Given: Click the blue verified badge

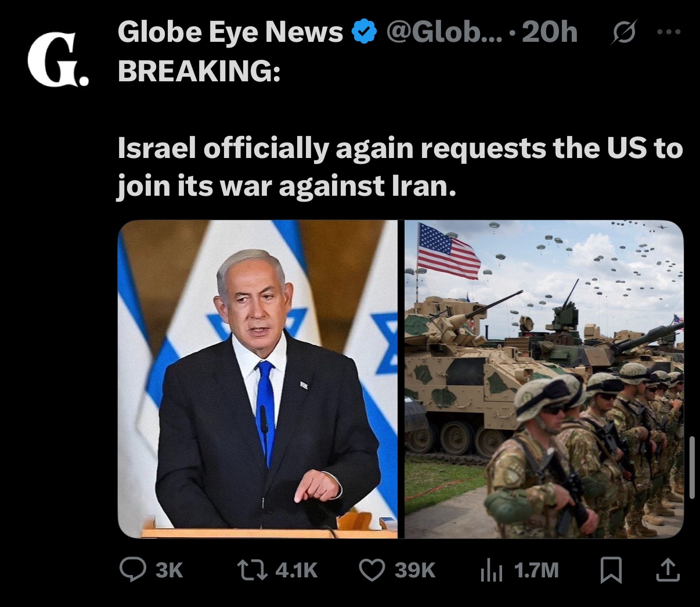Looking at the screenshot, I should [365, 32].
